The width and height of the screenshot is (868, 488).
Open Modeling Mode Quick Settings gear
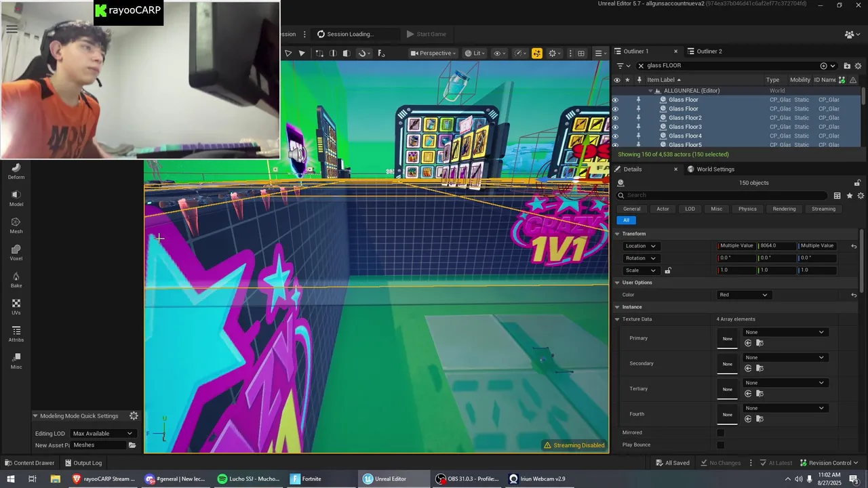134,416
